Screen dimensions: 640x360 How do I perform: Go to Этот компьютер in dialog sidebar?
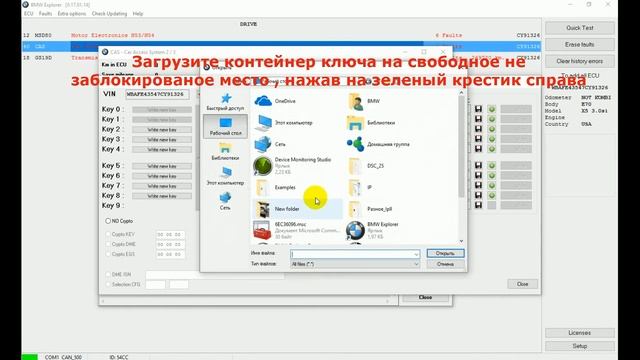pos(225,176)
